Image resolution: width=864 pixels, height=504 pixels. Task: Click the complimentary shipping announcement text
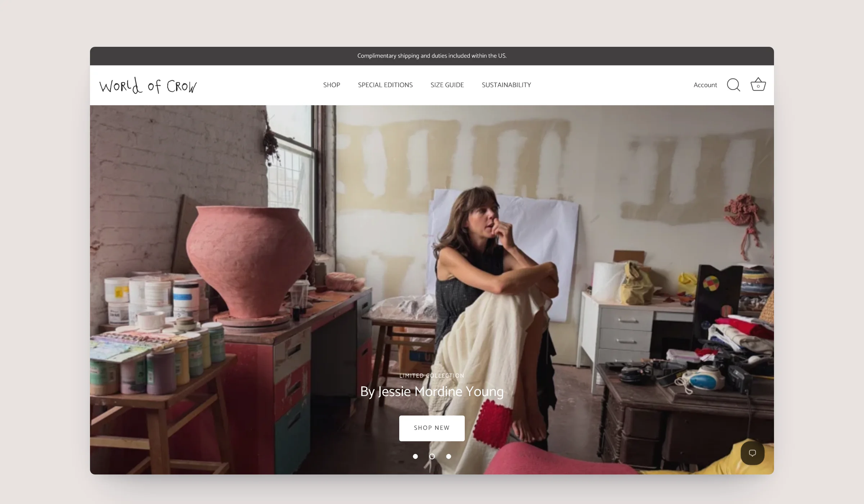(x=432, y=56)
